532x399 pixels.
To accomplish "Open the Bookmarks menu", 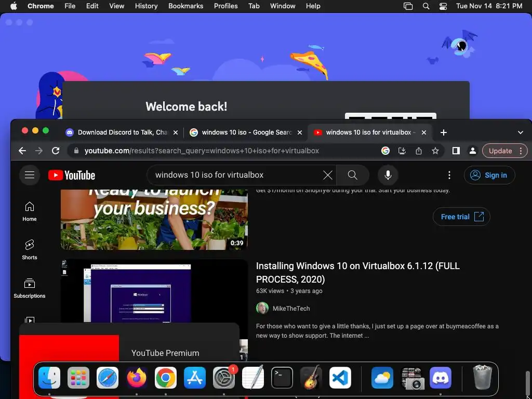I will click(x=185, y=6).
